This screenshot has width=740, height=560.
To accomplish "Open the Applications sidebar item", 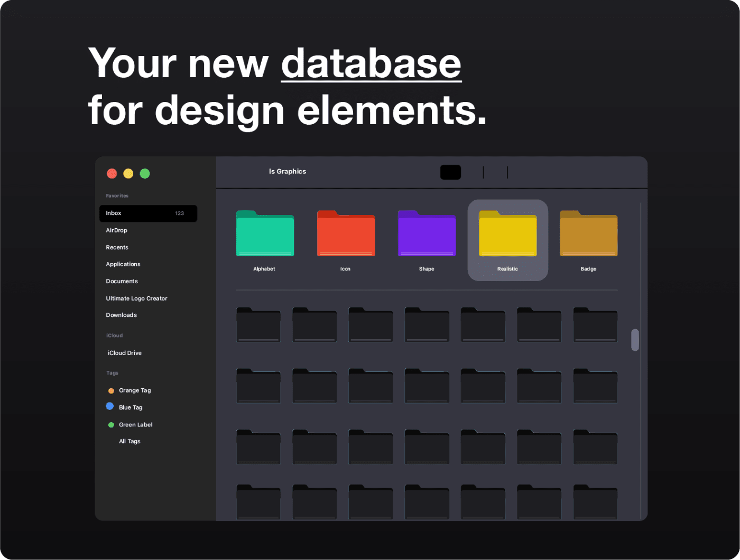I will click(123, 264).
